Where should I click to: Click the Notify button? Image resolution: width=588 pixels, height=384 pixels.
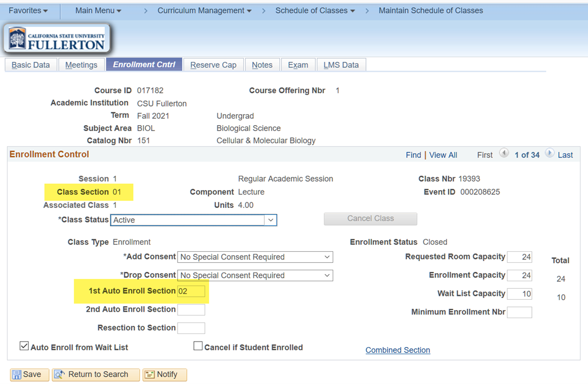click(164, 375)
